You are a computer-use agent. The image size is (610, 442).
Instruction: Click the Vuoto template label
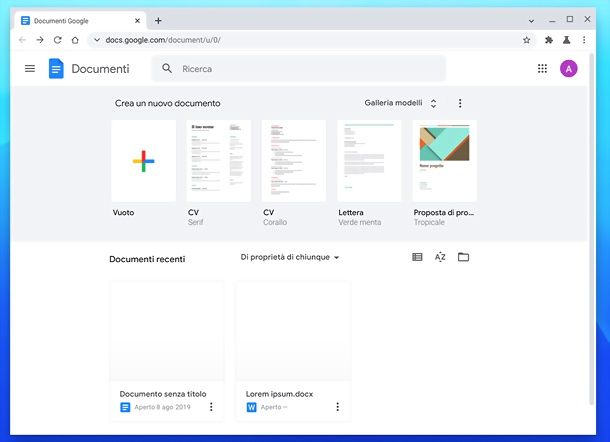point(123,212)
